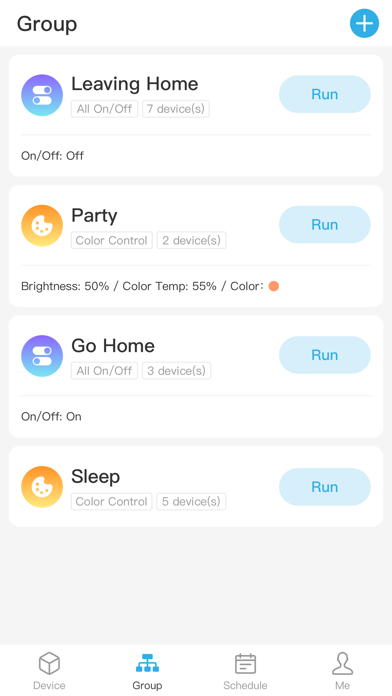Run the Sleep group
The width and height of the screenshot is (392, 696).
pos(325,487)
